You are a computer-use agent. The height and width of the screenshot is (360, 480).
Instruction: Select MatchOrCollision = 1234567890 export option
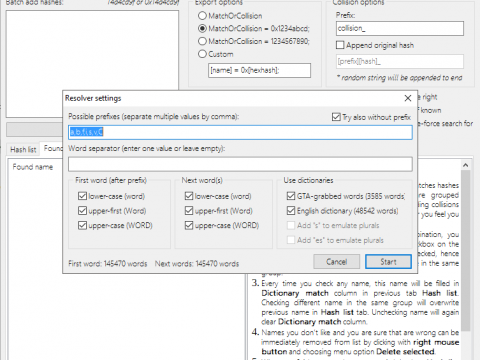(202, 41)
